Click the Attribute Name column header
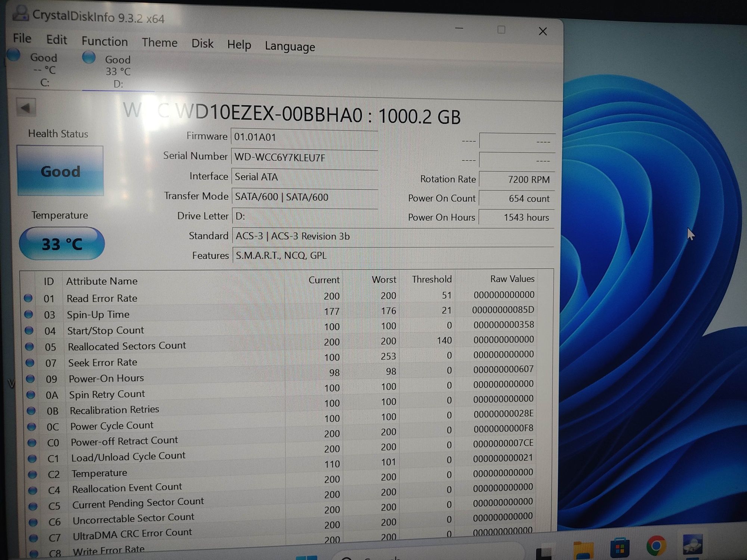747x560 pixels. 102,281
